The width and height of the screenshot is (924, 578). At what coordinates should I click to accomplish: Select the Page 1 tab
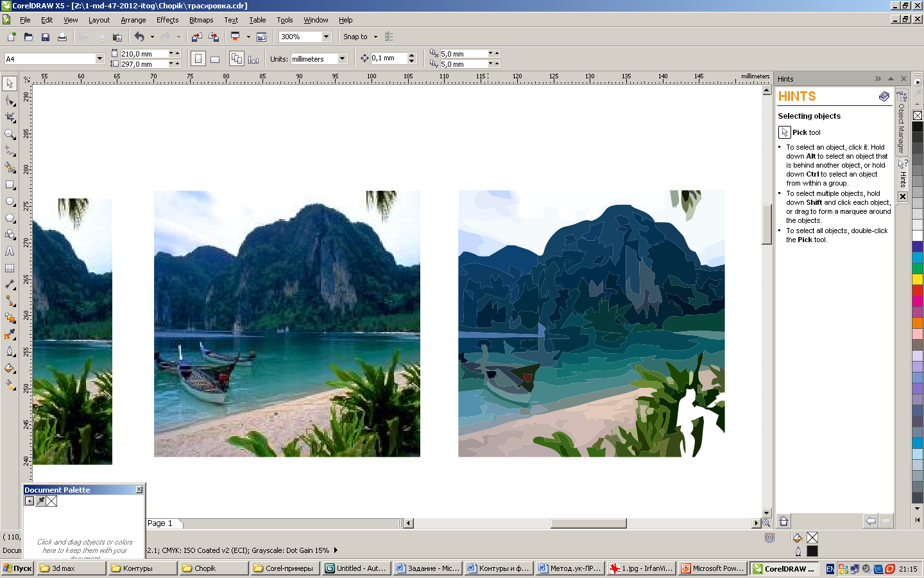(160, 523)
